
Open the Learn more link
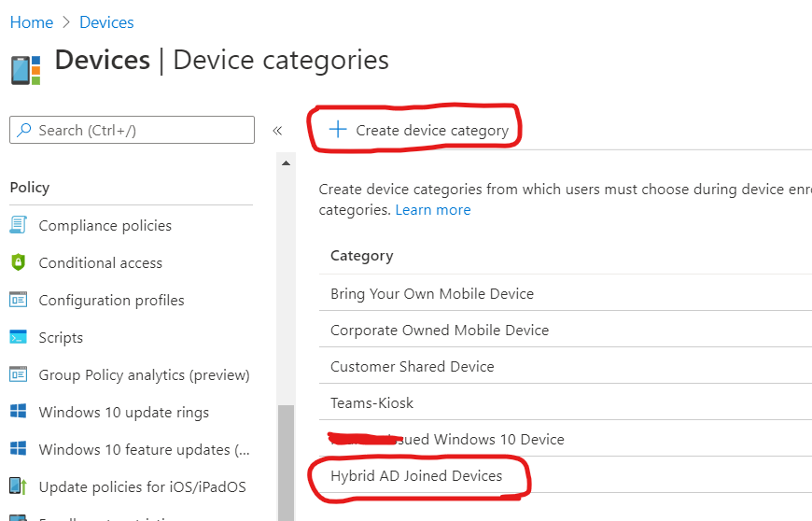pos(432,210)
